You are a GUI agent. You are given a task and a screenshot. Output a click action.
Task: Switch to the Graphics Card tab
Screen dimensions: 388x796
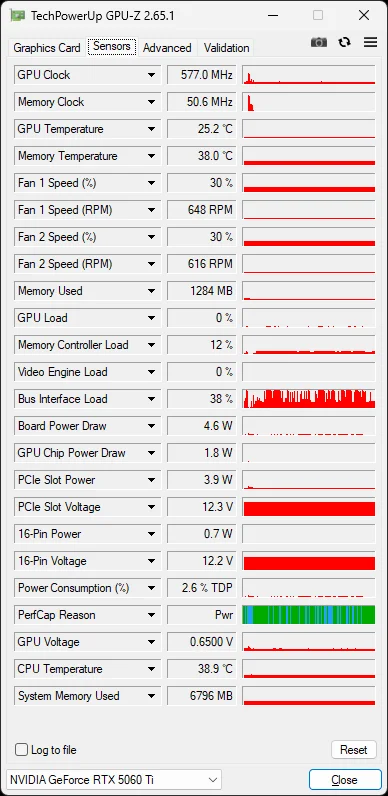click(47, 48)
